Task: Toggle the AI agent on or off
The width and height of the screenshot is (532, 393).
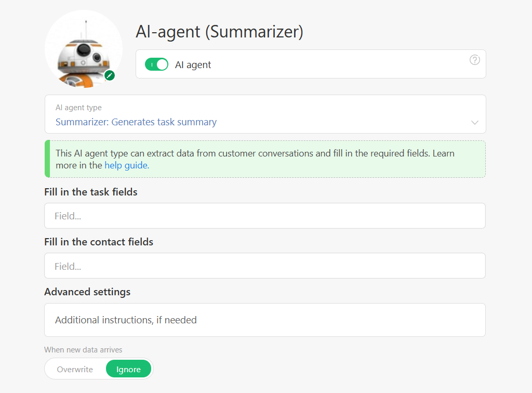Action: click(x=156, y=64)
